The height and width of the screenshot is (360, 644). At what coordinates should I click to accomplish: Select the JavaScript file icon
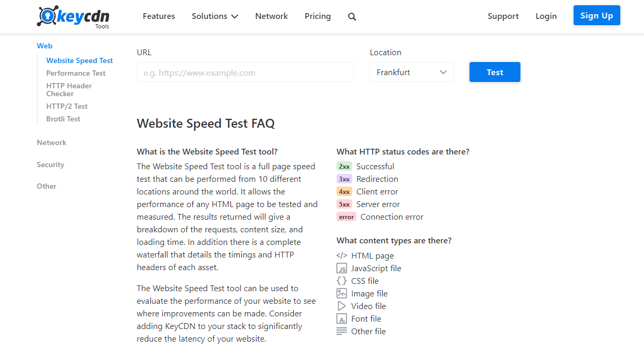342,268
